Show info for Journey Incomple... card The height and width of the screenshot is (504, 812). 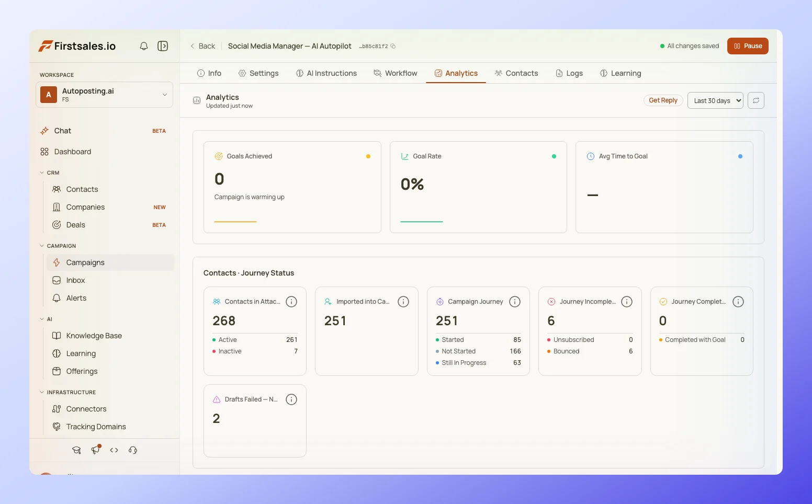pyautogui.click(x=627, y=302)
